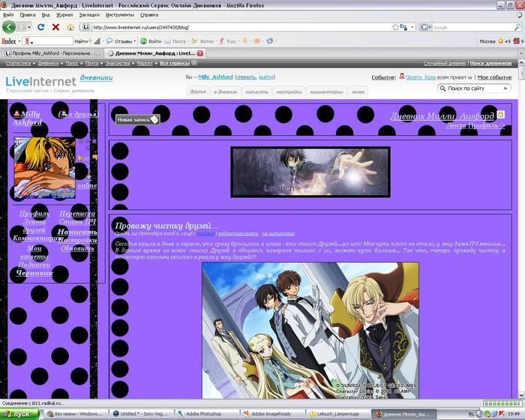This screenshot has width=525, height=420.
Task: Bookmark this page with the star icon
Action: click(395, 27)
